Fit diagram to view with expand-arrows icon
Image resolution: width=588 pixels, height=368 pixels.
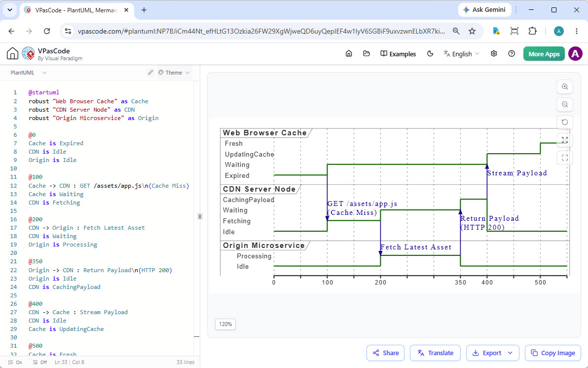565,140
